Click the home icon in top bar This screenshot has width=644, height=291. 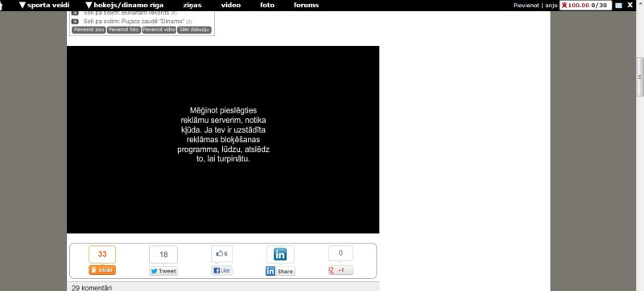[2, 5]
